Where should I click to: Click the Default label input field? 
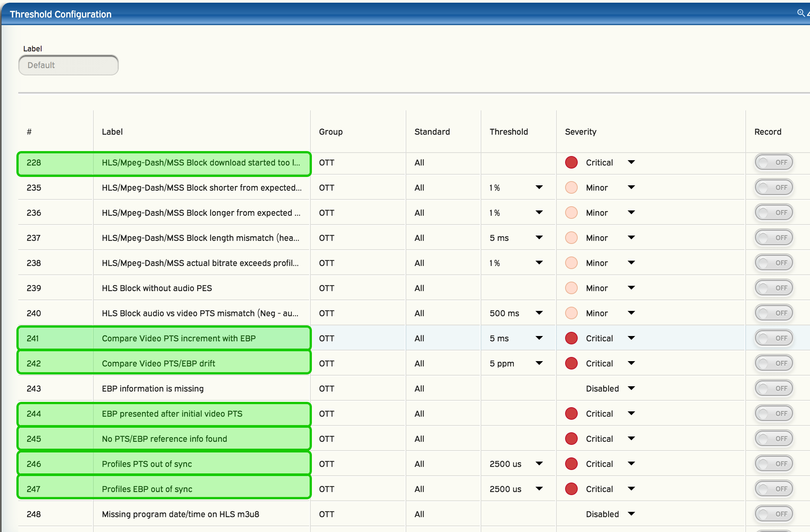(69, 65)
